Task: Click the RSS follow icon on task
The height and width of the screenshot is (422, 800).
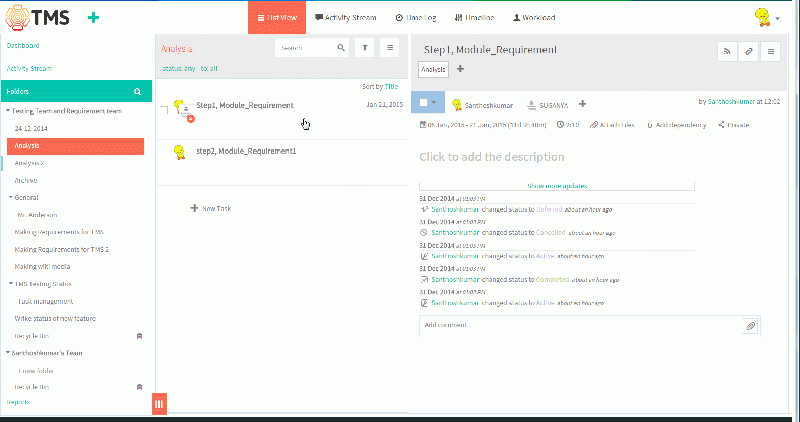Action: coord(727,52)
